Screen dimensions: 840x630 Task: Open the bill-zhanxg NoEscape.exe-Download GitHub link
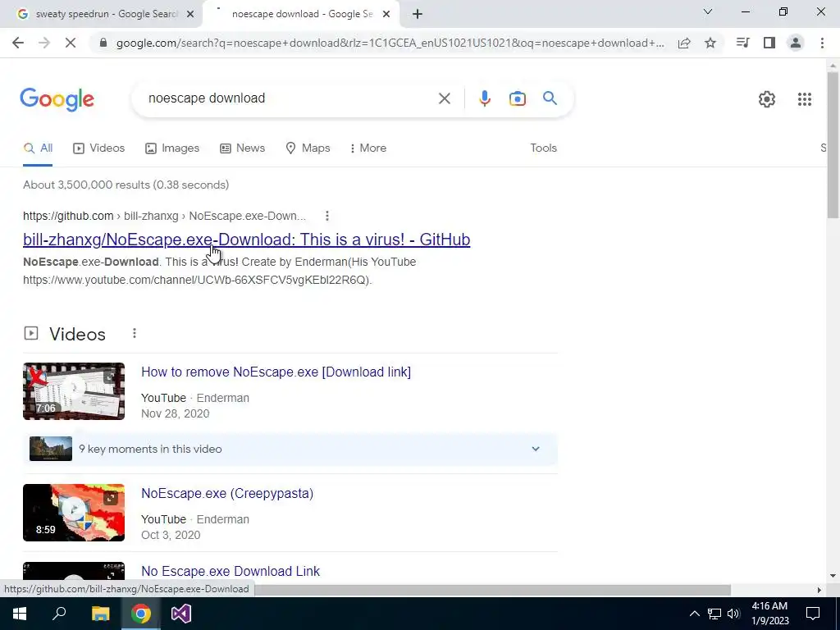tap(246, 240)
